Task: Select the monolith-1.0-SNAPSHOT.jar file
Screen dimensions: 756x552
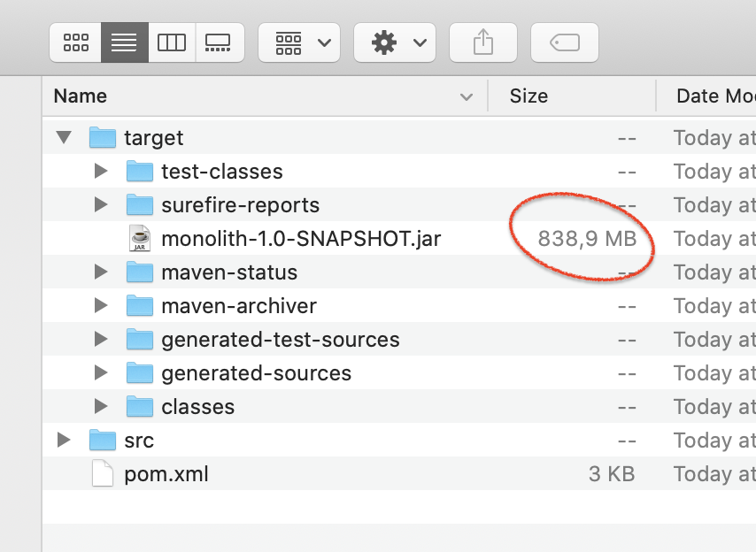Action: pos(301,239)
